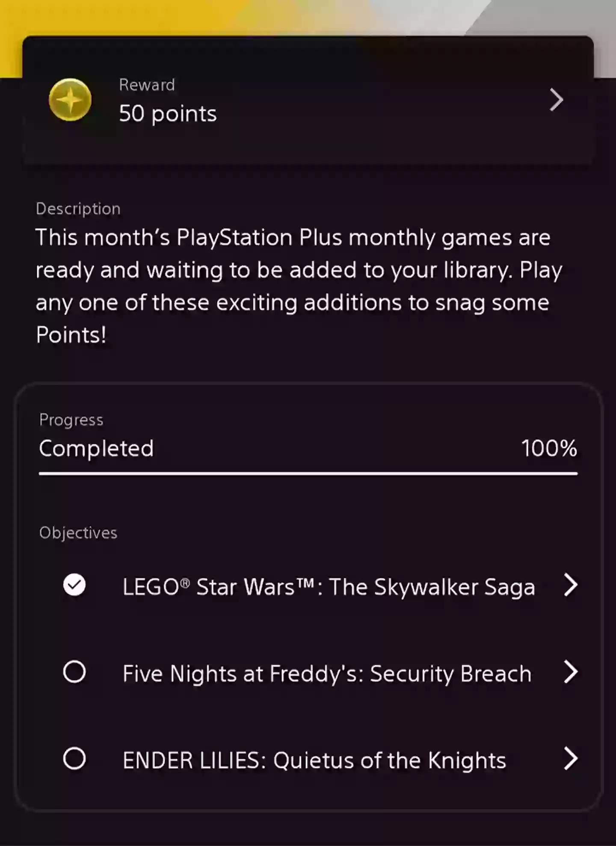Click the Completed progress status text
The image size is (616, 846).
pos(96,448)
